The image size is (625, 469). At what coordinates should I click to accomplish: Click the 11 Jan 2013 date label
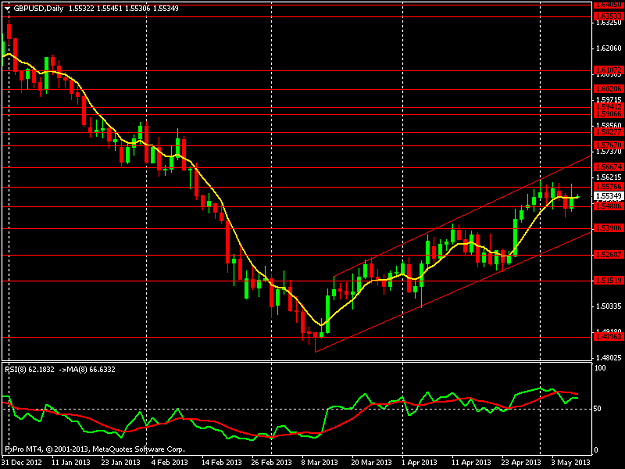pos(71,463)
